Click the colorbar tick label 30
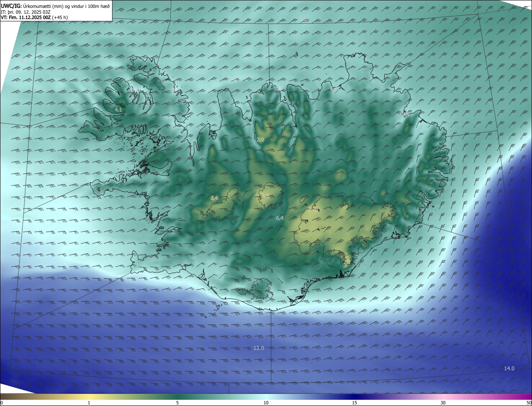 click(443, 403)
